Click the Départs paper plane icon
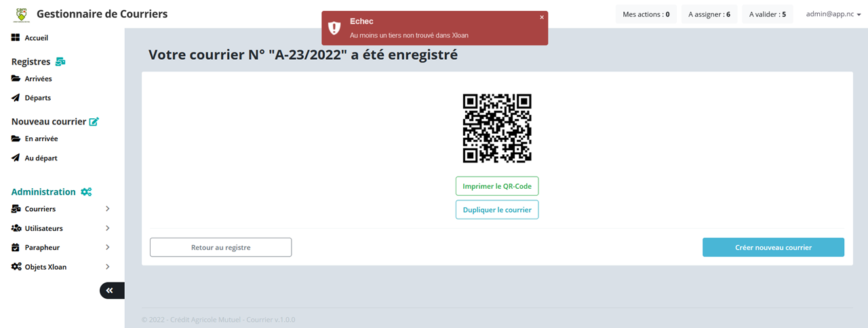 pos(16,98)
